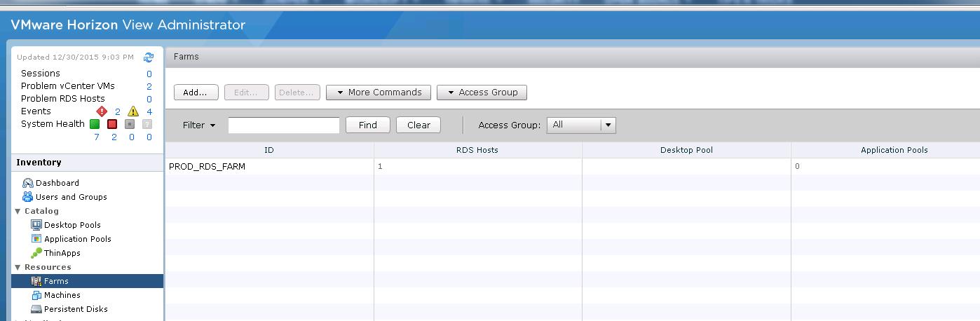Open the More Commands dropdown
The height and width of the screenshot is (321, 980).
pyautogui.click(x=379, y=93)
